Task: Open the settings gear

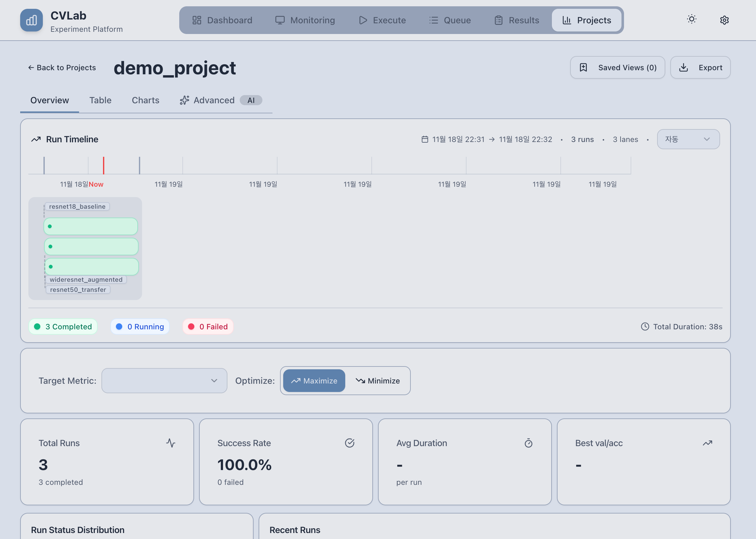Action: click(x=724, y=20)
